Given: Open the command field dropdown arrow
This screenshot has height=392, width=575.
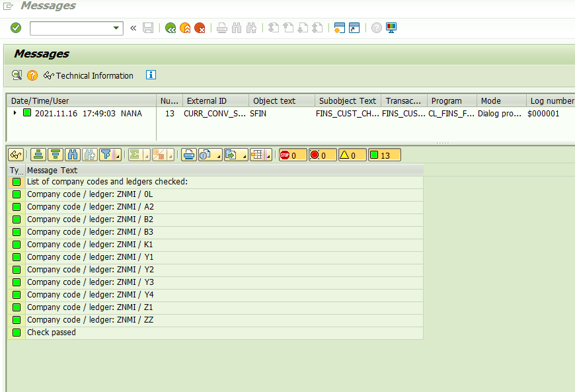Looking at the screenshot, I should [116, 28].
